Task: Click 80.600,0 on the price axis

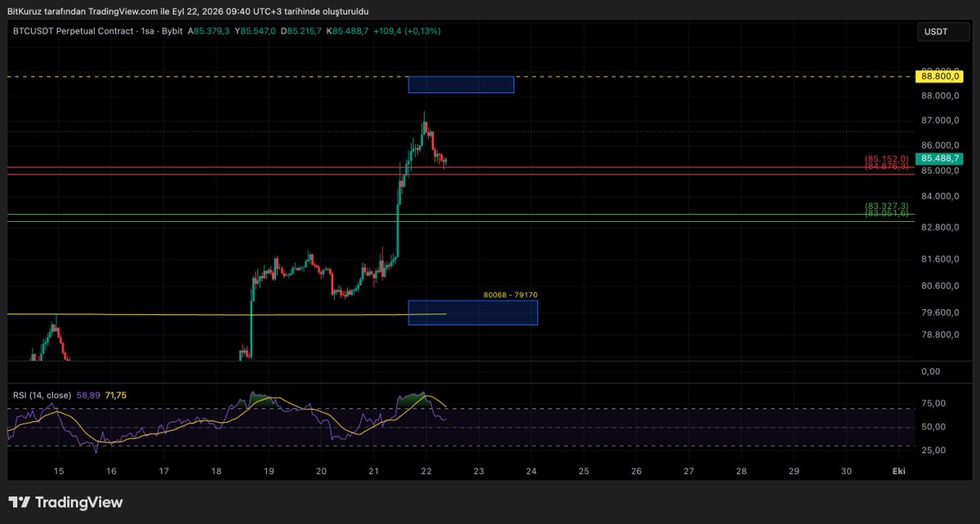Action: point(939,286)
